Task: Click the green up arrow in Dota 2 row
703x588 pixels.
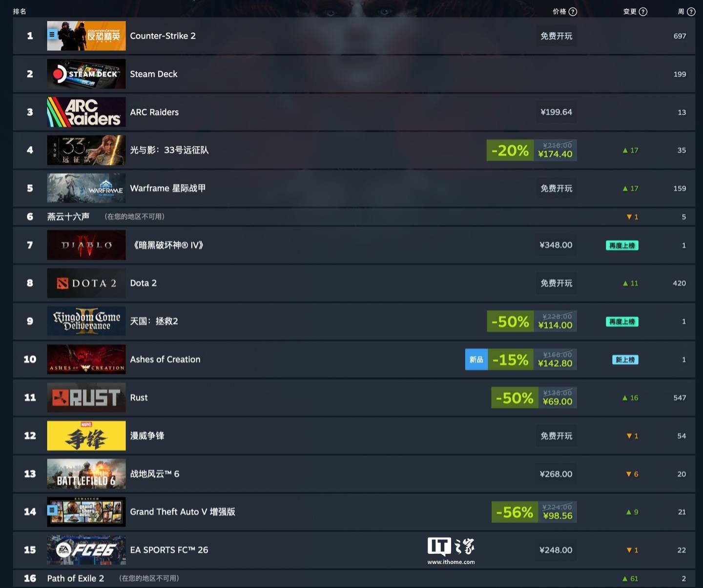Action: click(x=625, y=283)
